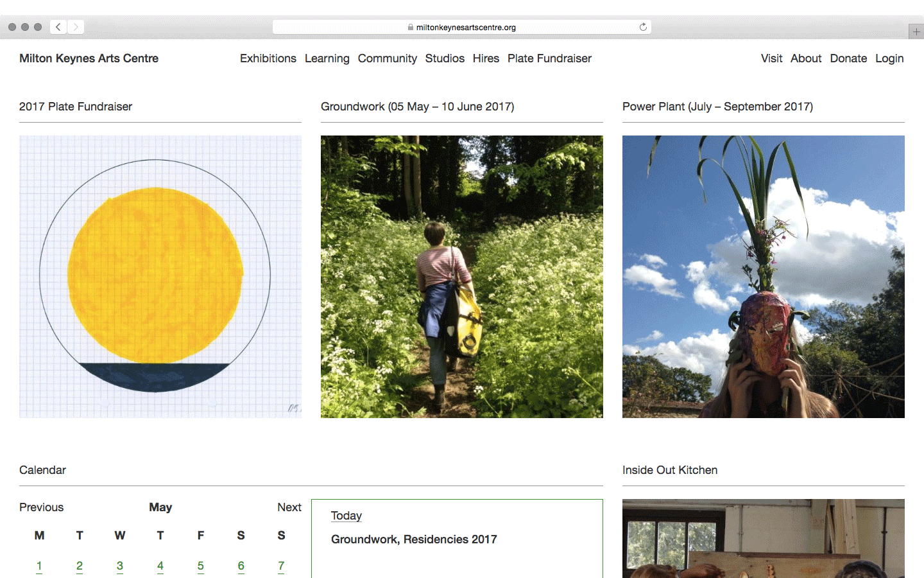Open Groundwork, Residencies 2017 event

click(414, 539)
